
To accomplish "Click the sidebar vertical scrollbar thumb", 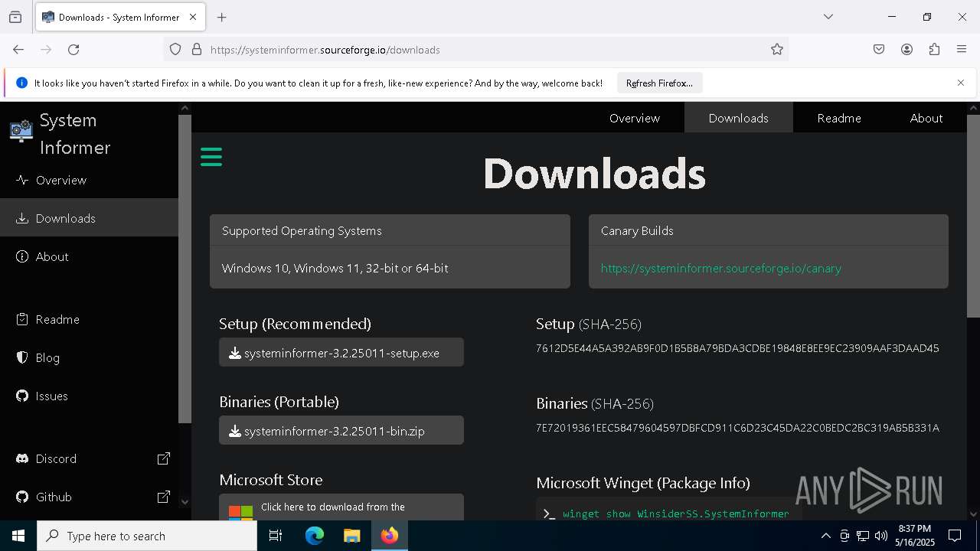I will [x=185, y=269].
